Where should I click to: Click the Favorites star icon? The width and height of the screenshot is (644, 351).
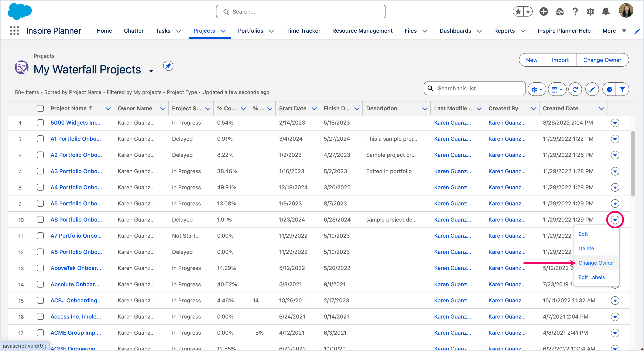518,11
